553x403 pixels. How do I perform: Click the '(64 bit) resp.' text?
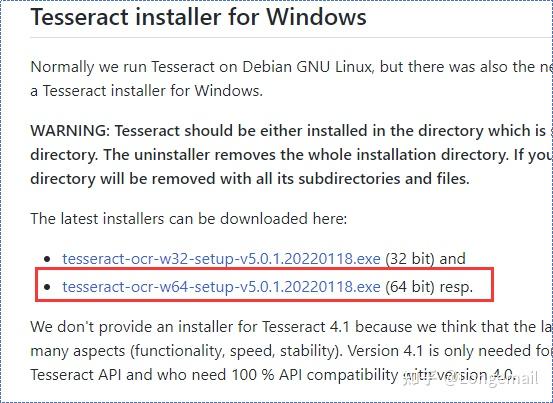[x=429, y=287]
